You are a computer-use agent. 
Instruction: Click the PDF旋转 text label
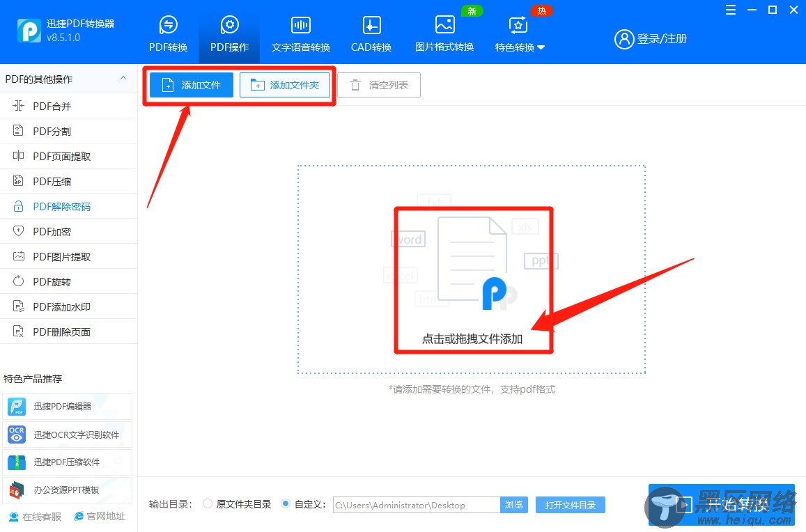coord(52,282)
